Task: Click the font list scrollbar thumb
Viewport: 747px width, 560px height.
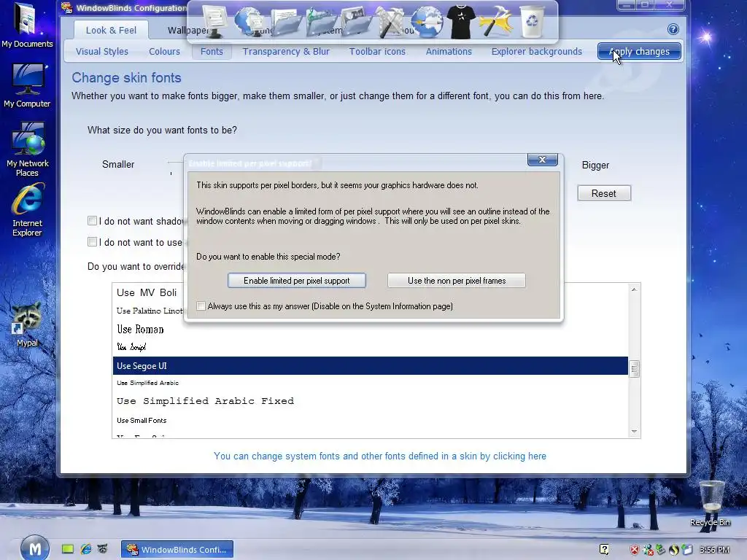Action: coord(634,369)
